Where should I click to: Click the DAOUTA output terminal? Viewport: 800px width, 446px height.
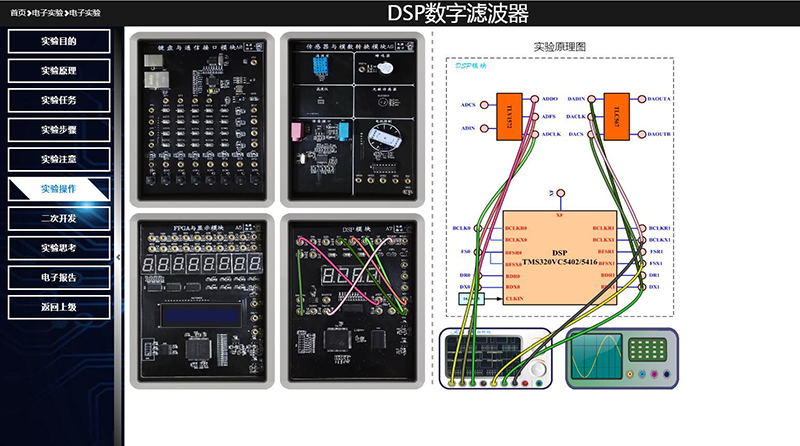[x=641, y=100]
